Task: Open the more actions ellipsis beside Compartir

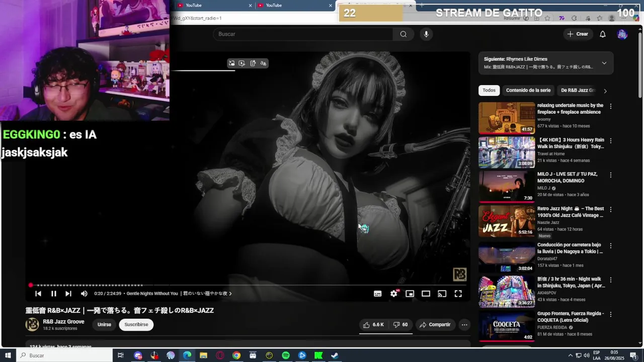Action: coord(464,325)
